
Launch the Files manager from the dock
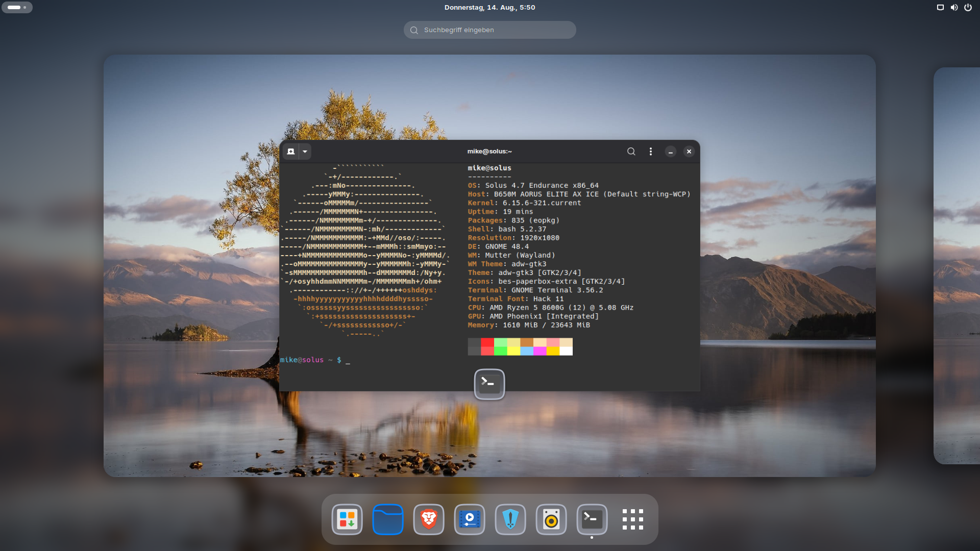pos(388,519)
